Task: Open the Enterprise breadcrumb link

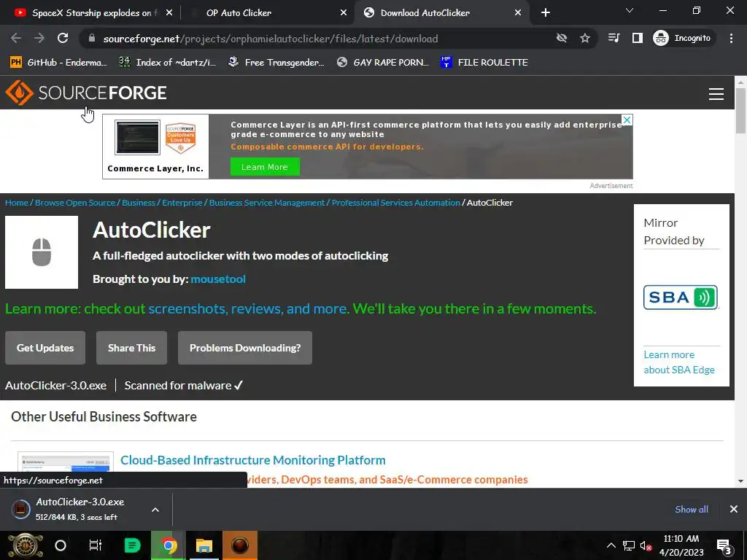Action: coord(182,203)
